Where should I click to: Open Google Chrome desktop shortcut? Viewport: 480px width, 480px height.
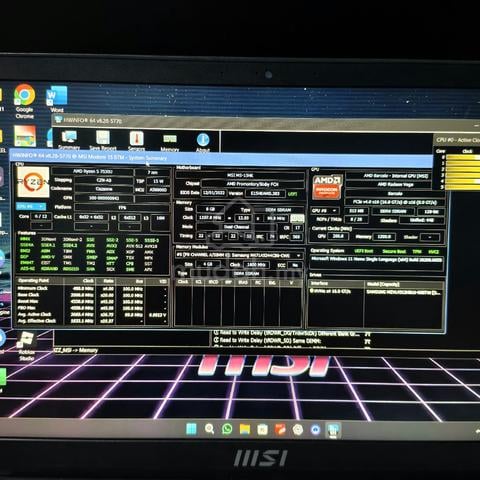click(24, 101)
